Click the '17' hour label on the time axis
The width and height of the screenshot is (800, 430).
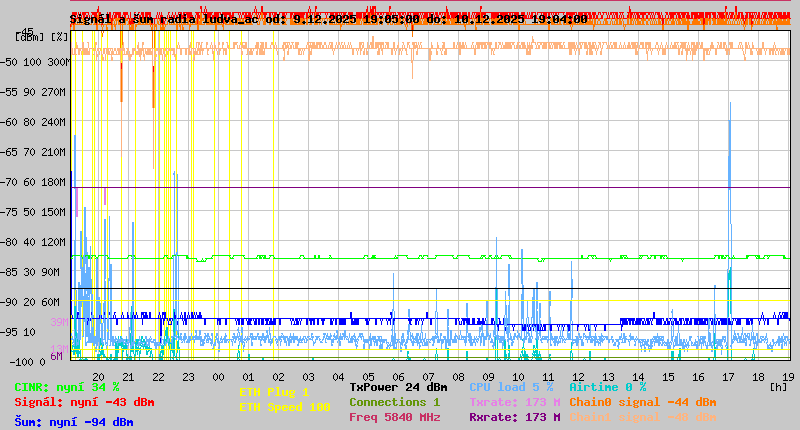click(x=728, y=377)
